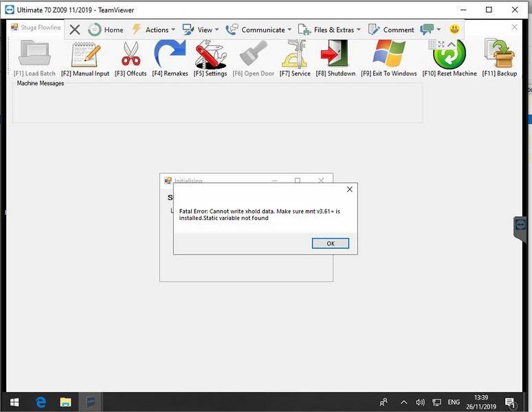532x412 pixels.
Task: Collapse the TeamViewer toolbar with chevron
Action: [x=452, y=44]
